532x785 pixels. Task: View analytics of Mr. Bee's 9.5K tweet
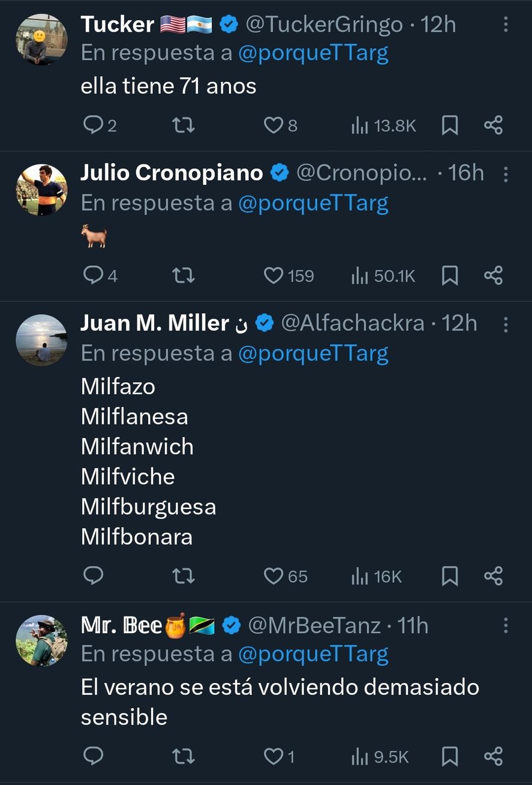pyautogui.click(x=380, y=756)
